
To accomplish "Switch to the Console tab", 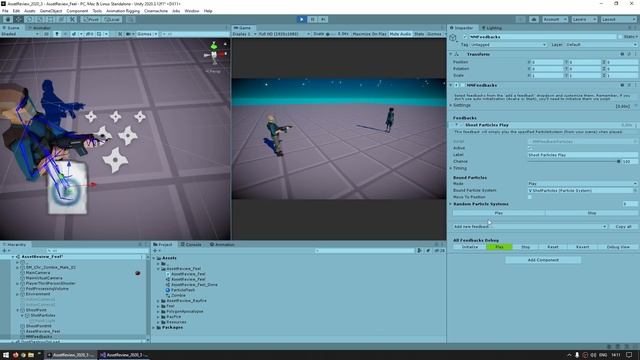I will coord(191,244).
